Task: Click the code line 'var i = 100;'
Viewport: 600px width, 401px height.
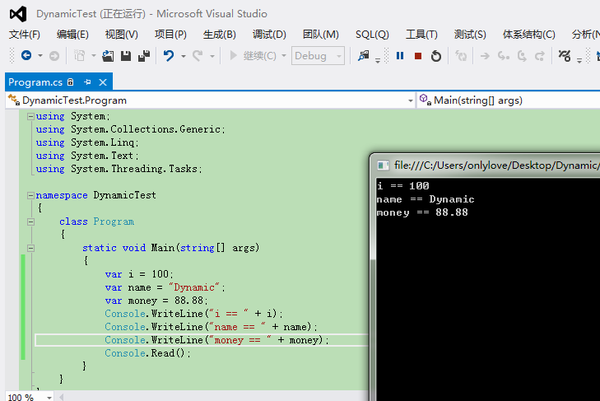Action: pos(139,274)
